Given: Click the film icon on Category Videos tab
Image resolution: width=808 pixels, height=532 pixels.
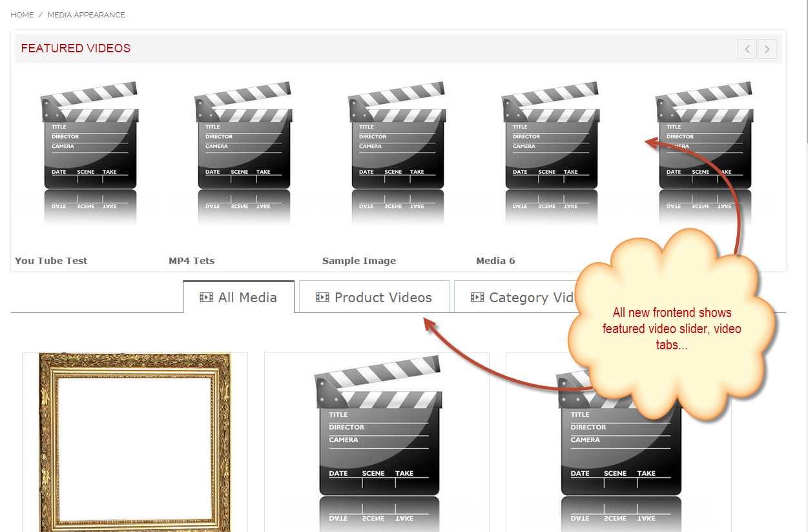Looking at the screenshot, I should click(477, 298).
